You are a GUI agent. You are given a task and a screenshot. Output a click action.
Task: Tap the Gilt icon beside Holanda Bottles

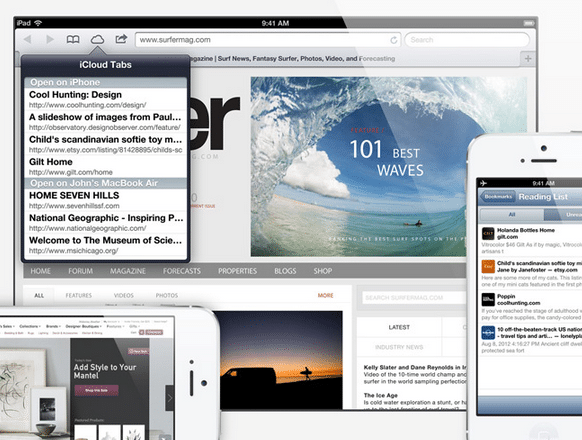point(488,234)
